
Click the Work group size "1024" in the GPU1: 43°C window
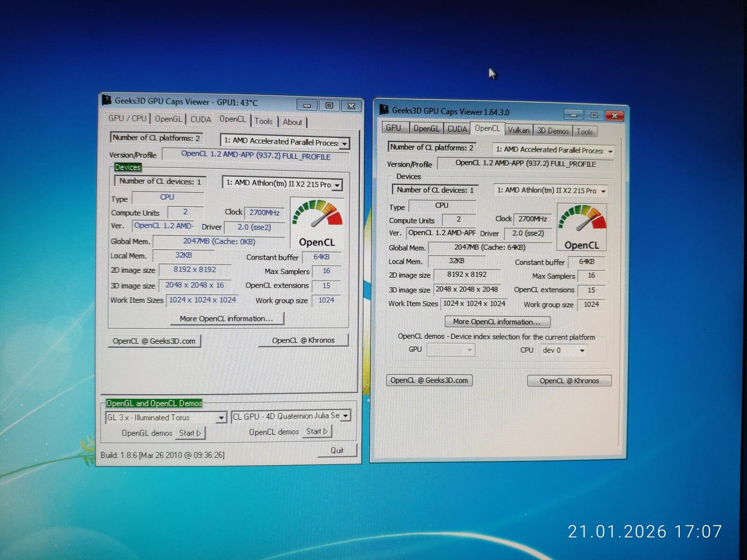(326, 301)
